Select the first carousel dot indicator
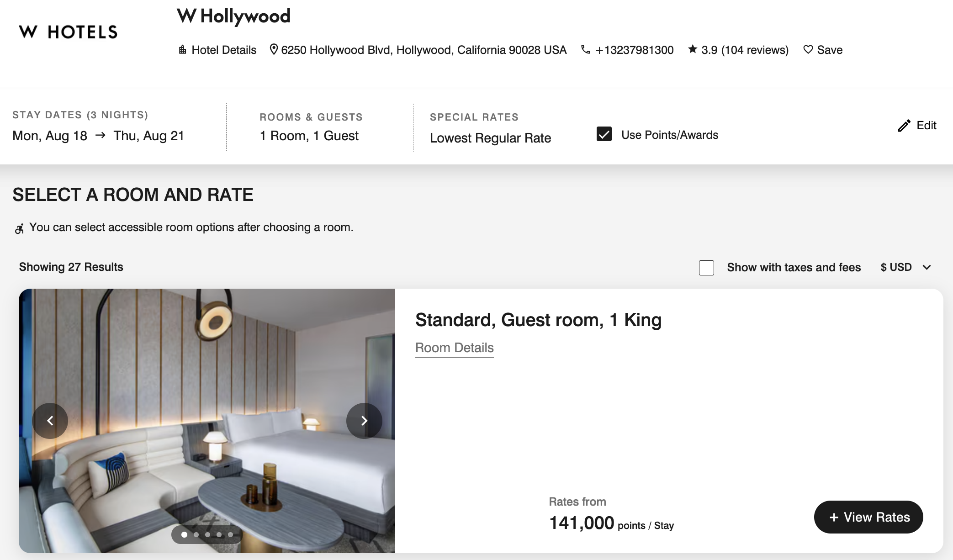The image size is (953, 560). coord(184,534)
